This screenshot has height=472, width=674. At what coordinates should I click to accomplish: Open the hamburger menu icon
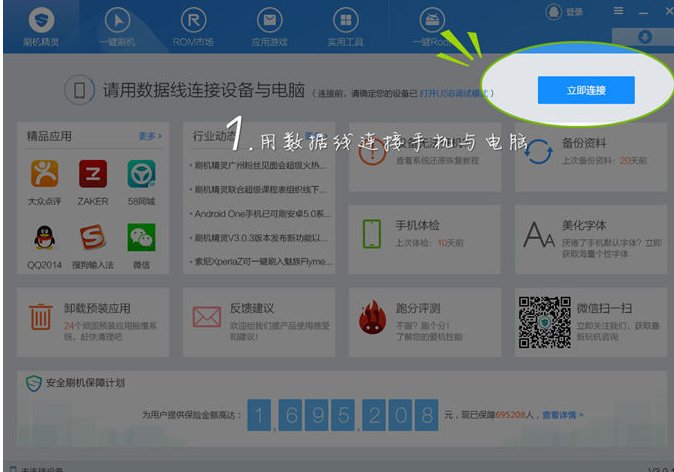(618, 11)
